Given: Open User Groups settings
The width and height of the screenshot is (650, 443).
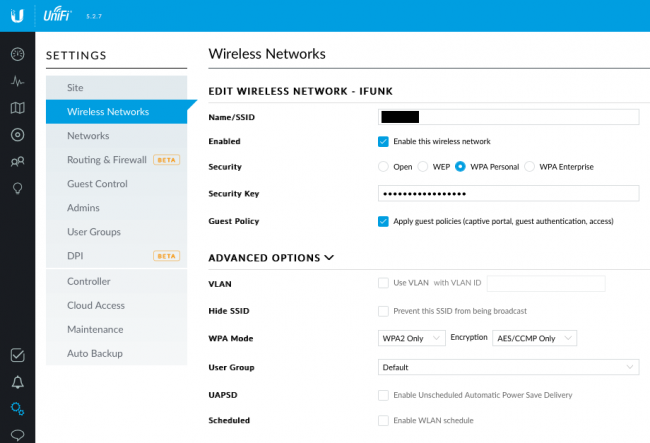Looking at the screenshot, I should 116,232.
